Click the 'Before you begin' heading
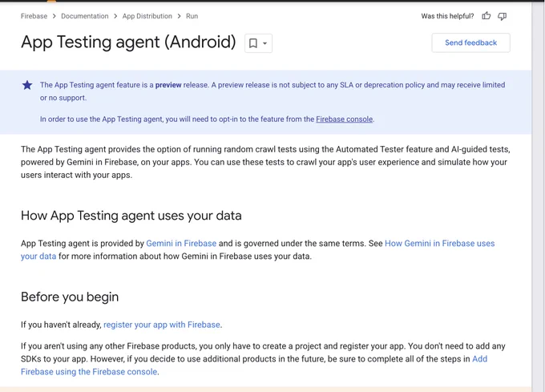545x392 pixels. click(70, 297)
